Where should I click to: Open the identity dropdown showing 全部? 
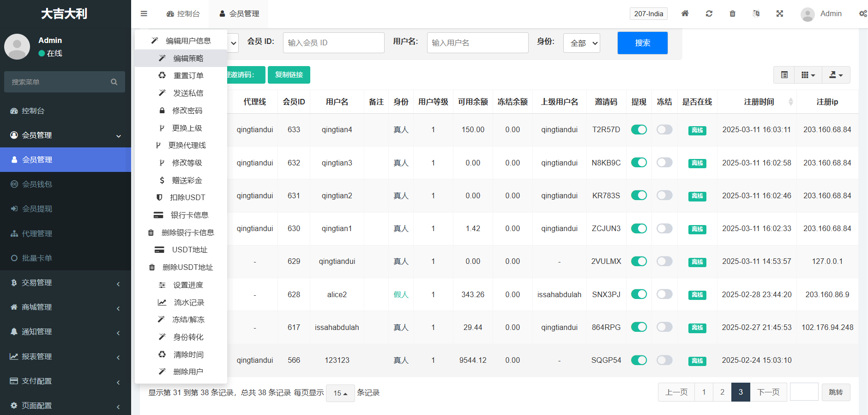(582, 43)
